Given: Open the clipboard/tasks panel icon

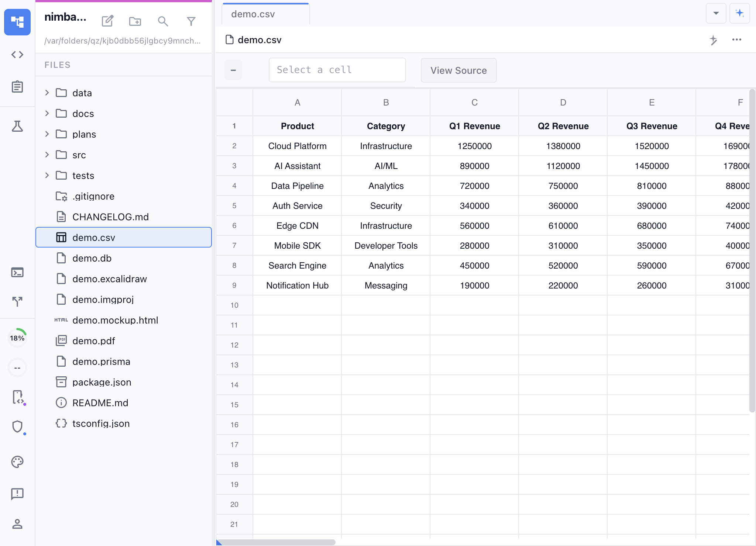Looking at the screenshot, I should [17, 87].
